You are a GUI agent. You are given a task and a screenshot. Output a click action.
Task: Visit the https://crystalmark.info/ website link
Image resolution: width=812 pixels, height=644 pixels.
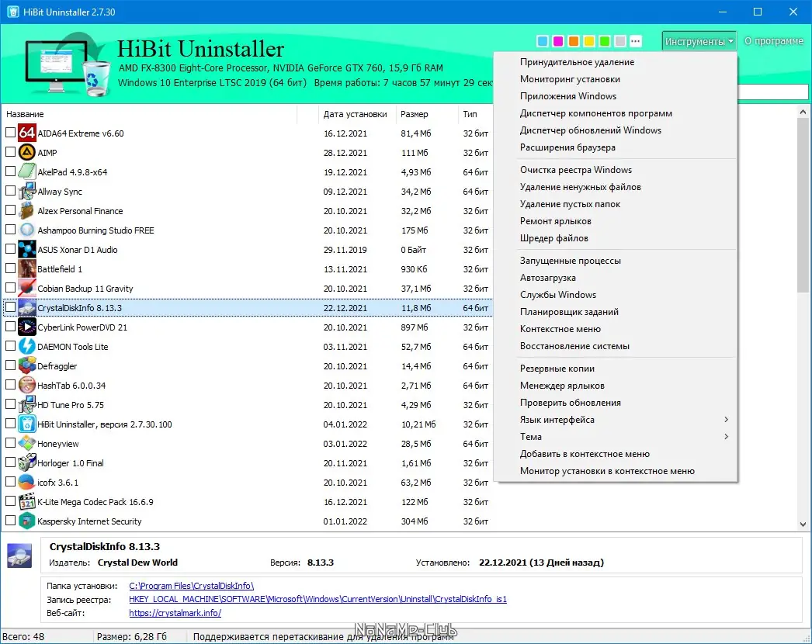coord(175,612)
